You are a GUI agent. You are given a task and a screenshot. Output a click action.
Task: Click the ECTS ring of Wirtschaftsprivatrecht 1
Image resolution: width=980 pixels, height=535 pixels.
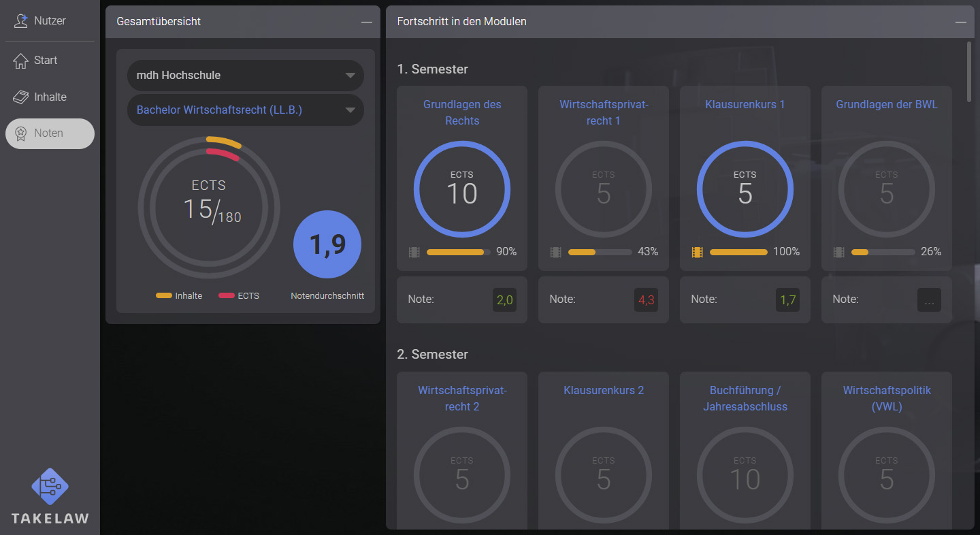603,189
